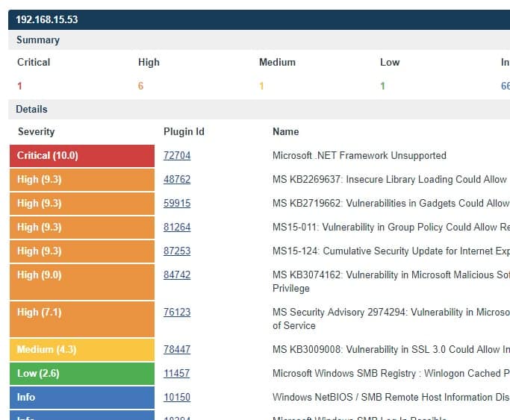Click the Low count value 1
This screenshot has height=420, width=510.
[382, 86]
